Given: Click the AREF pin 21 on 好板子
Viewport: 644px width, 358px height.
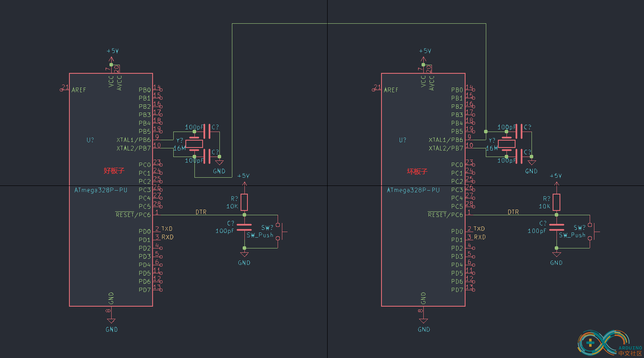Looking at the screenshot, I should (65, 89).
